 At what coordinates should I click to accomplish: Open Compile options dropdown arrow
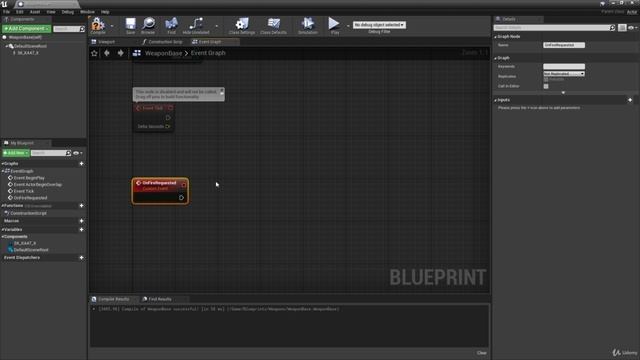[x=112, y=26]
